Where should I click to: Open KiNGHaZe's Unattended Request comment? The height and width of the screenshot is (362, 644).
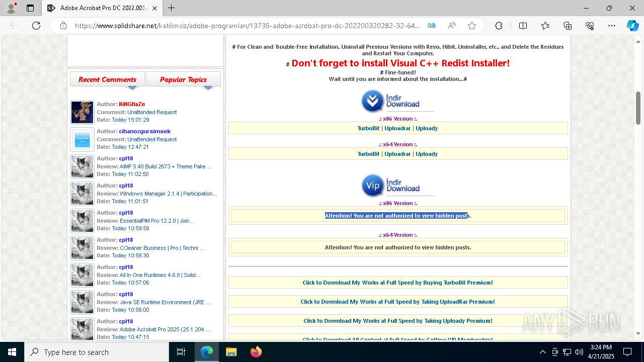(x=152, y=112)
